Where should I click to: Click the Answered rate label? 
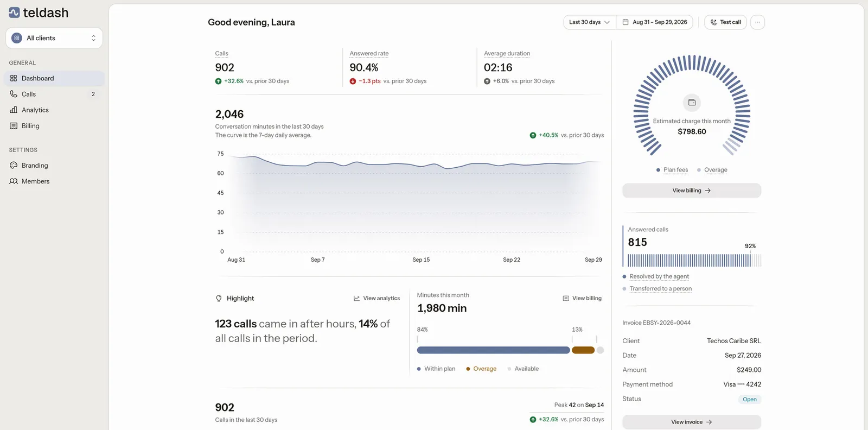369,53
